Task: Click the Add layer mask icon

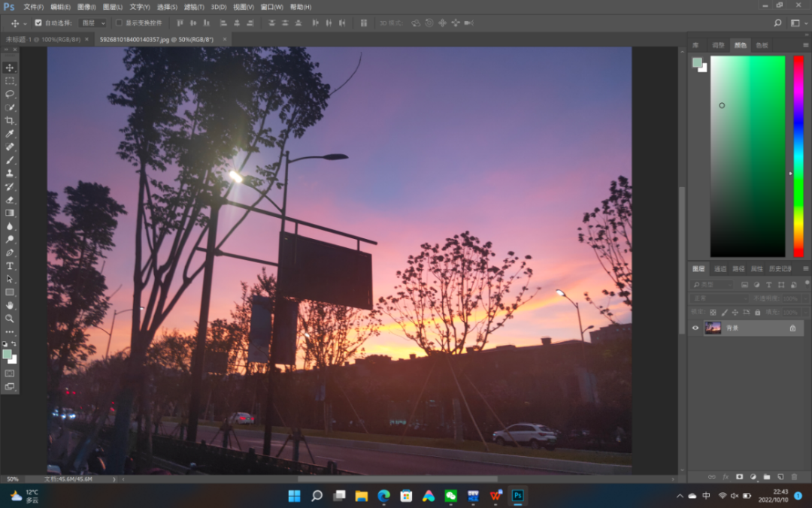Action: 740,476
